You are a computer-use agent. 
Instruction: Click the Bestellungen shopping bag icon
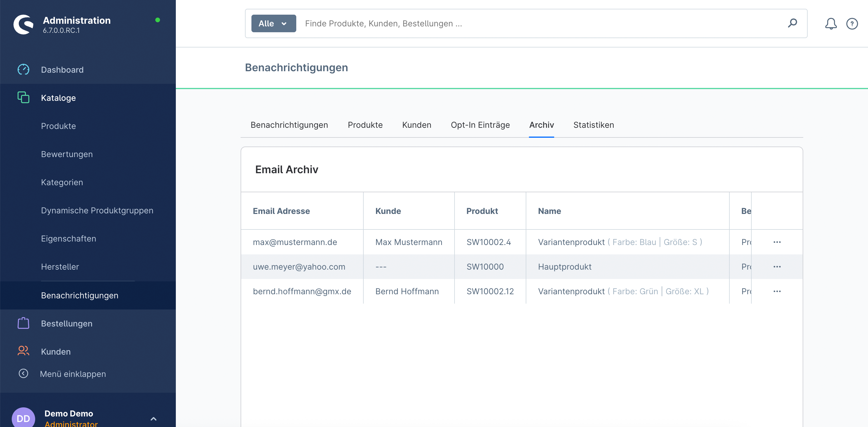tap(23, 323)
